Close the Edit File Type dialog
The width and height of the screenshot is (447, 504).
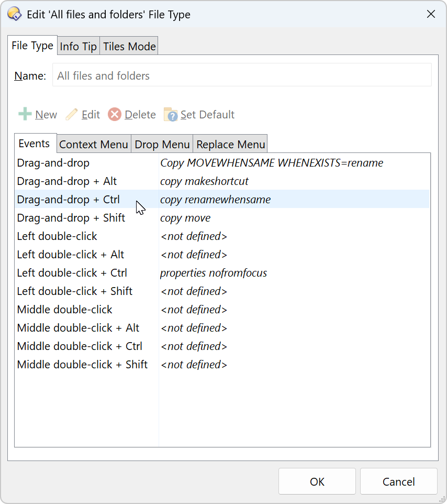click(431, 14)
